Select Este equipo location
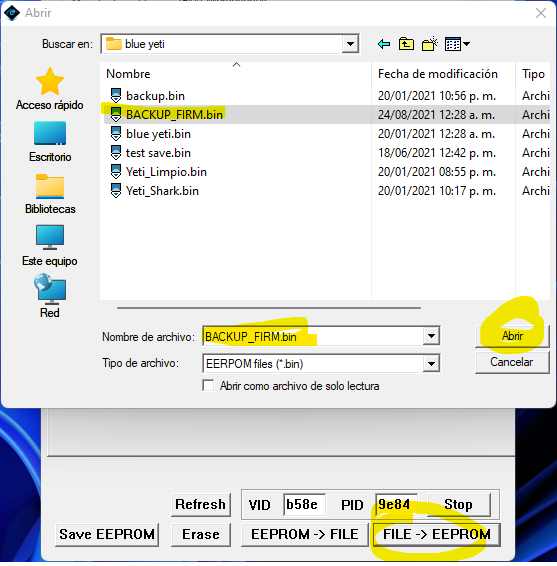Image resolution: width=557 pixels, height=566 pixels. click(x=50, y=245)
